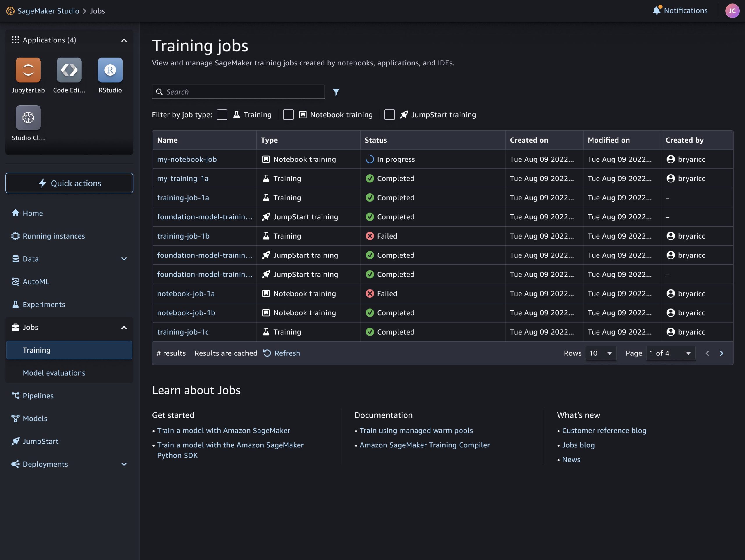
Task: Open Amazon SageMaker Training Compiler link
Action: pos(424,445)
